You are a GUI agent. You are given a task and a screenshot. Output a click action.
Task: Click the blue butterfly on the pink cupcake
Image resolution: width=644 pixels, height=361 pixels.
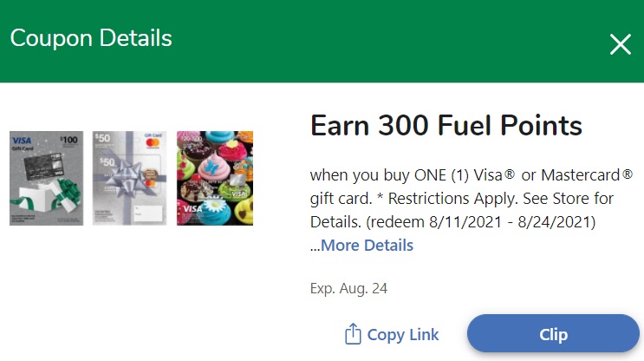click(x=212, y=166)
